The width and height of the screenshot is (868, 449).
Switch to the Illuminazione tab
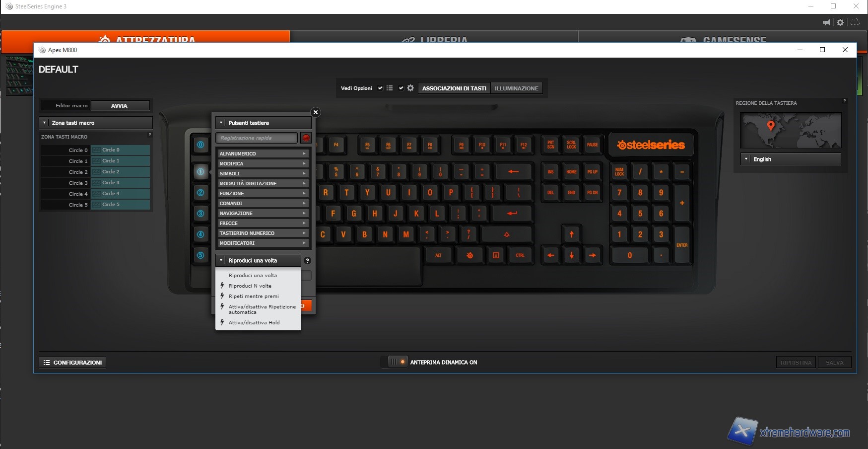pyautogui.click(x=516, y=88)
